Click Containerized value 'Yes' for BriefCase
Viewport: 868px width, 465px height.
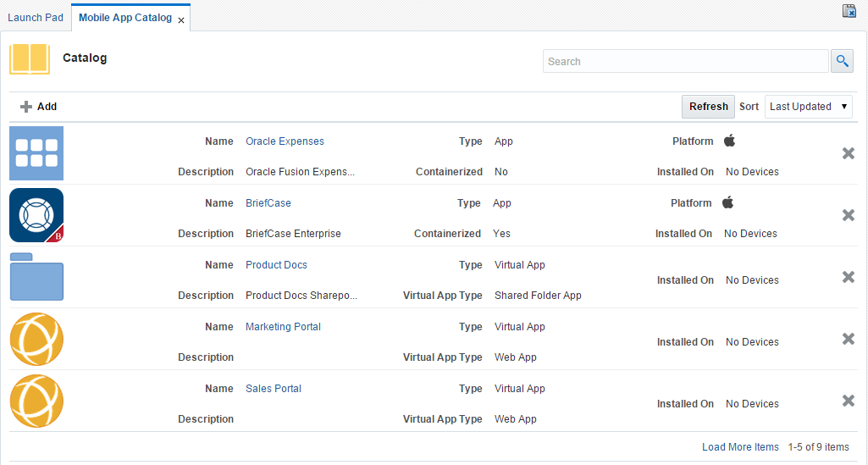pyautogui.click(x=501, y=234)
